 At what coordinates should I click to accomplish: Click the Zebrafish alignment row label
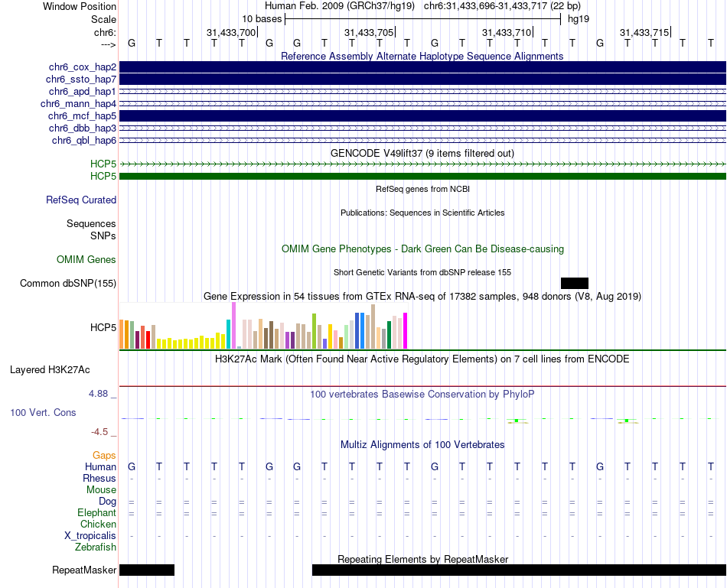click(x=96, y=547)
